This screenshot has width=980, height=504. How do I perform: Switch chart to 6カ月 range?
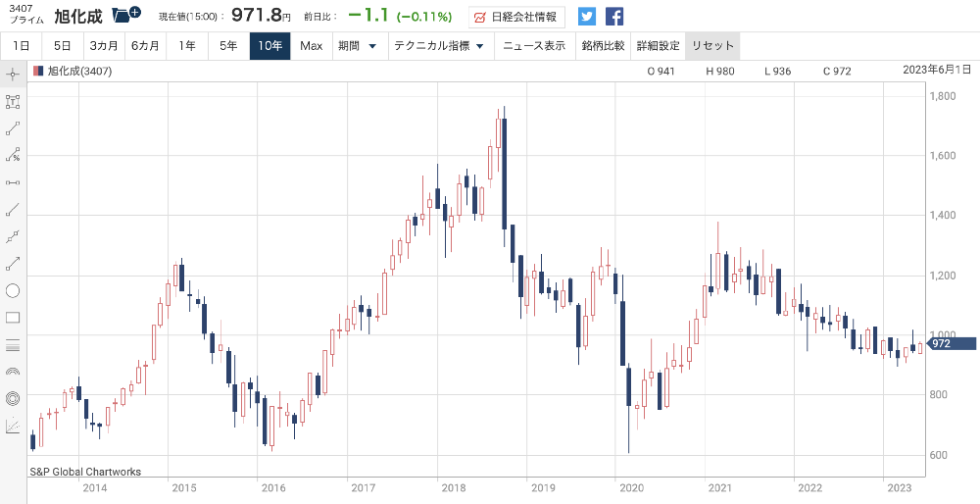click(x=145, y=46)
